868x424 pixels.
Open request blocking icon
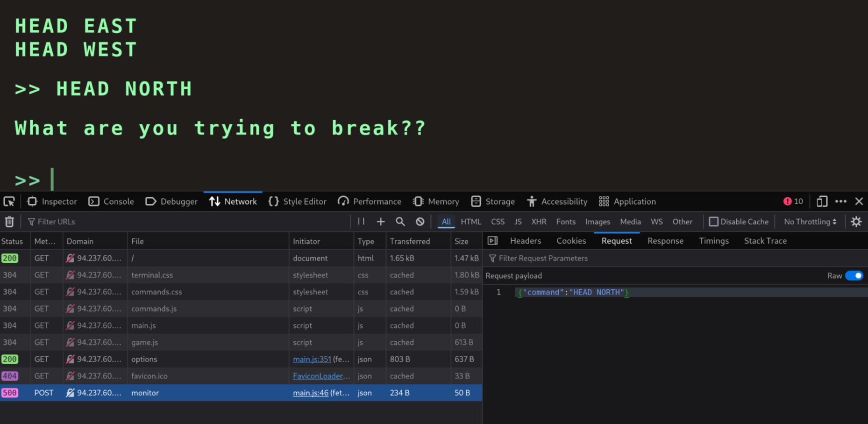click(420, 222)
